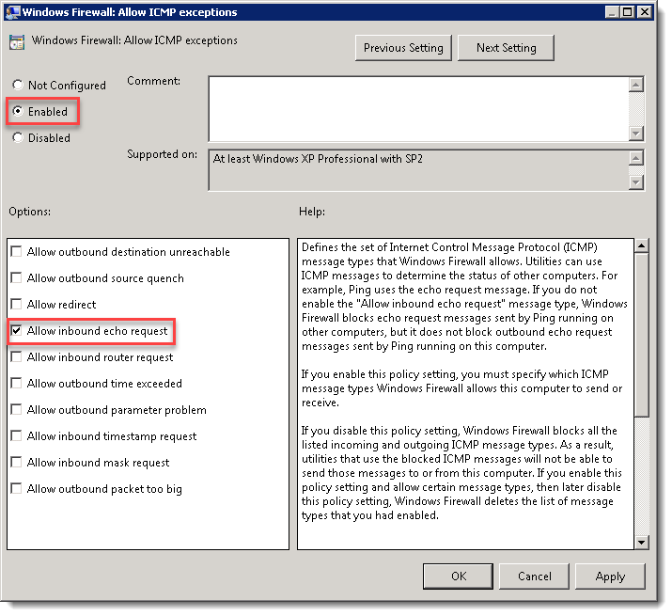
Task: Click the Comment box scroll up arrow
Action: [636, 85]
